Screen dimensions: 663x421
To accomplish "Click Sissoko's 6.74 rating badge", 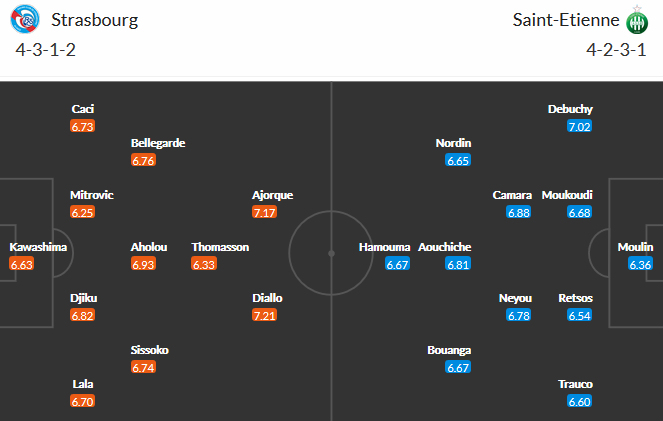I will coord(143,367).
